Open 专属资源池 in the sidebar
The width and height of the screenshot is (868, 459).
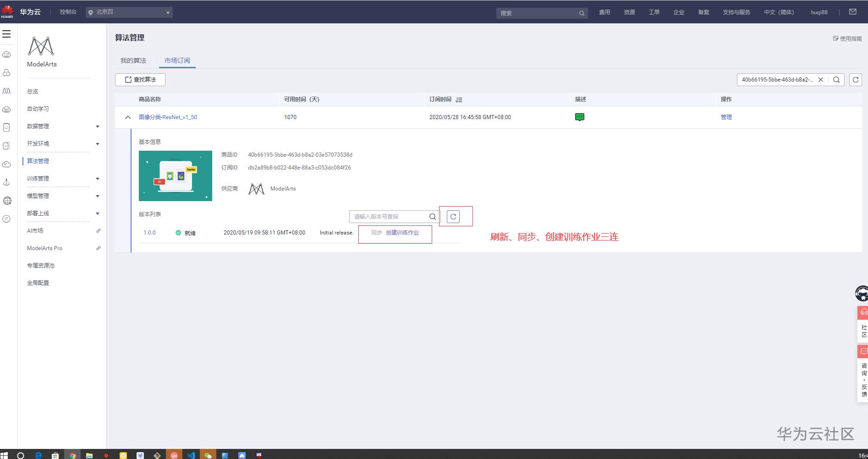coord(41,266)
